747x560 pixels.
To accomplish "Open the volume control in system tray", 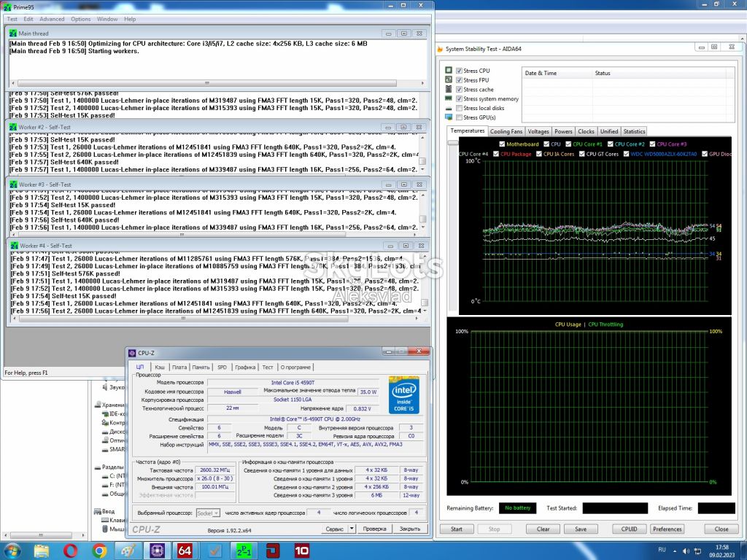I will pyautogui.click(x=686, y=551).
